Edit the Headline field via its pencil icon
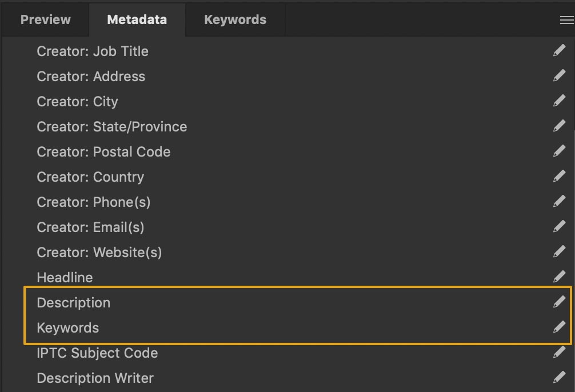The width and height of the screenshot is (575, 392). 559,277
